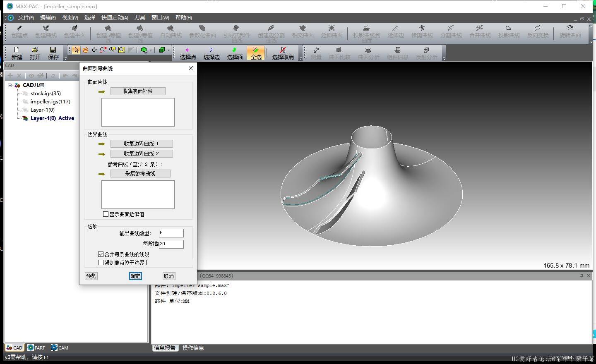
Task: Click the 参数化曲面 tool icon
Action: click(202, 28)
